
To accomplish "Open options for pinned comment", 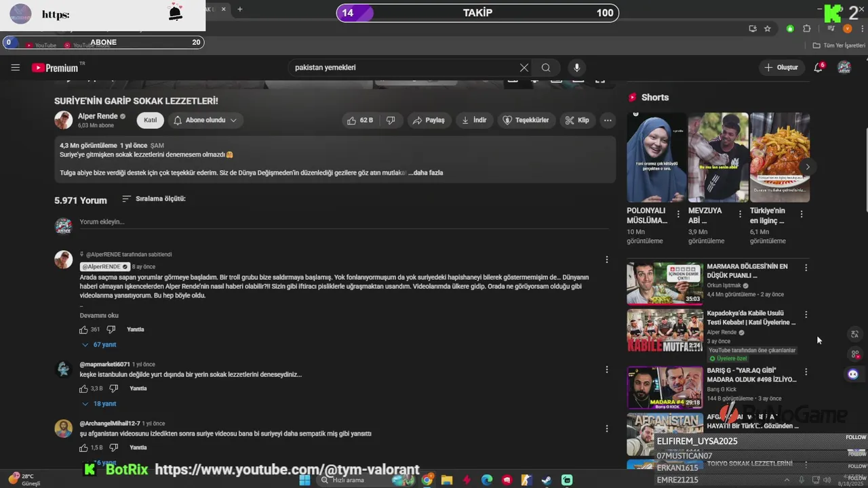I will [607, 260].
